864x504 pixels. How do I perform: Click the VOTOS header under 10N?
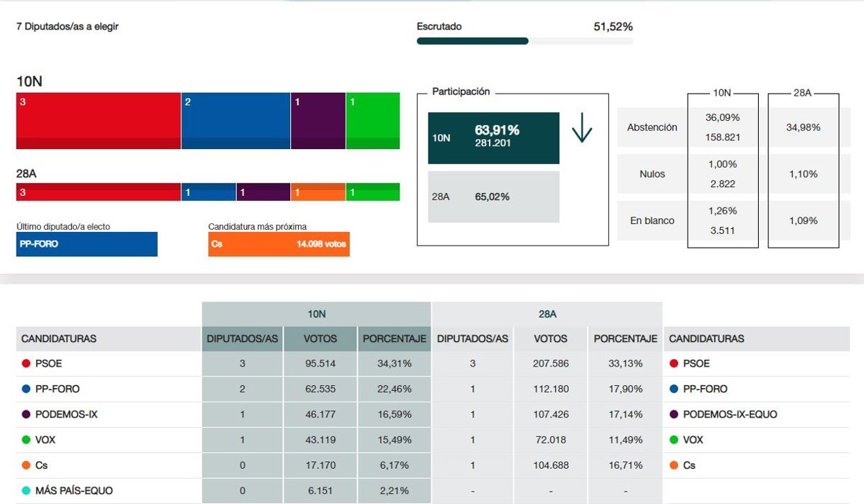(320, 338)
